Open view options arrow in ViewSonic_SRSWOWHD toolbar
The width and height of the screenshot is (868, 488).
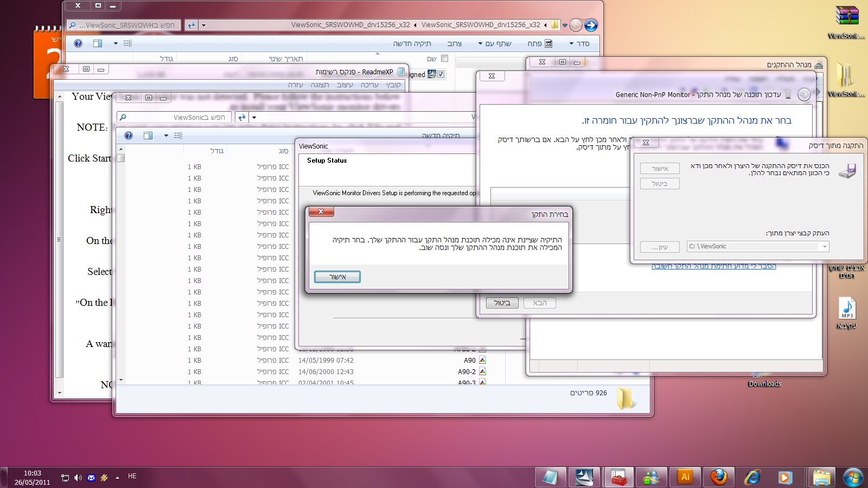(116, 43)
